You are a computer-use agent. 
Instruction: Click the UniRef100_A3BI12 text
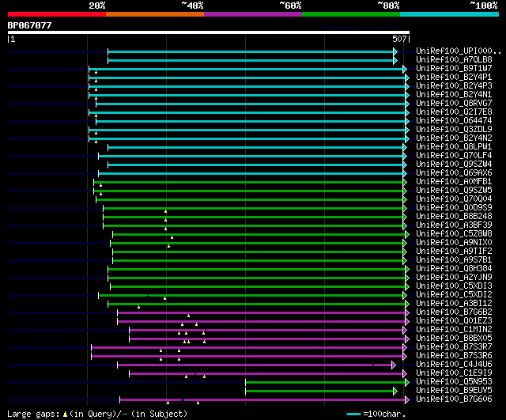[x=454, y=304]
